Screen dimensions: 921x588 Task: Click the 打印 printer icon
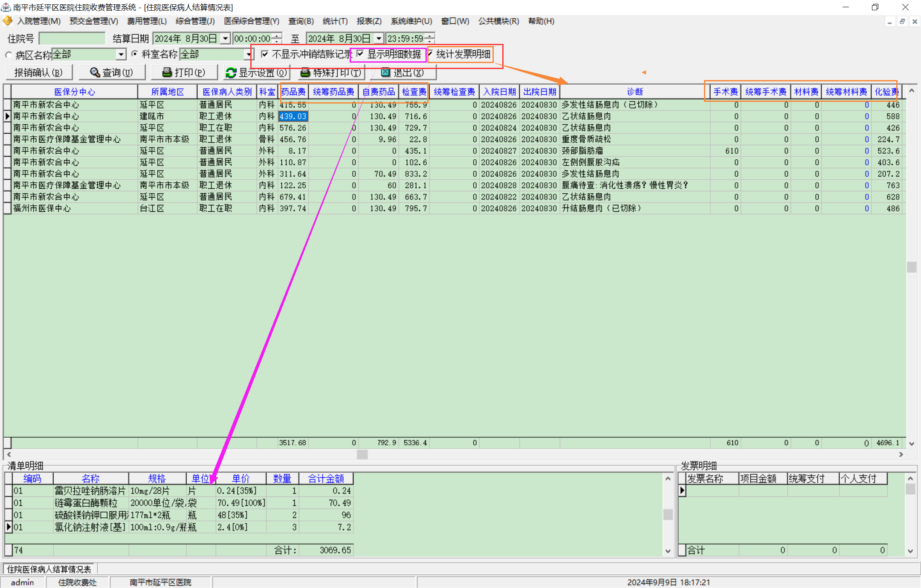(167, 72)
